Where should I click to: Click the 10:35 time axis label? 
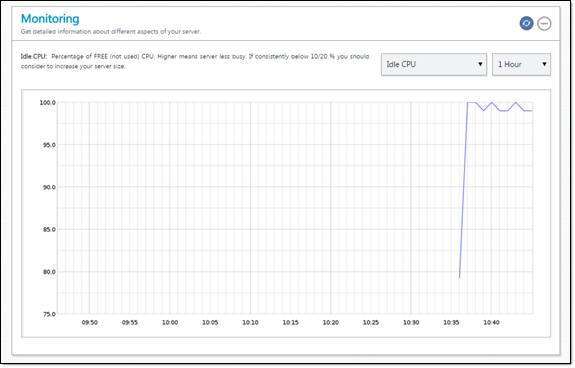(x=451, y=323)
